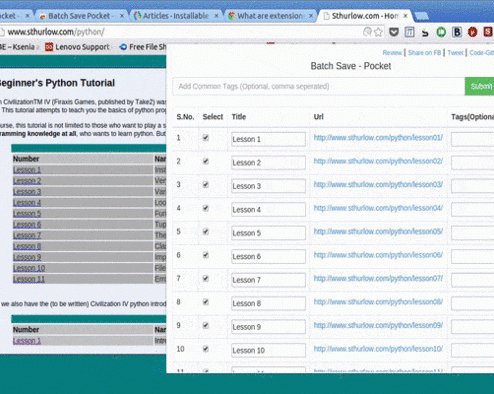Edit the Lesson 10 title field
The height and width of the screenshot is (394, 494).
(x=268, y=351)
